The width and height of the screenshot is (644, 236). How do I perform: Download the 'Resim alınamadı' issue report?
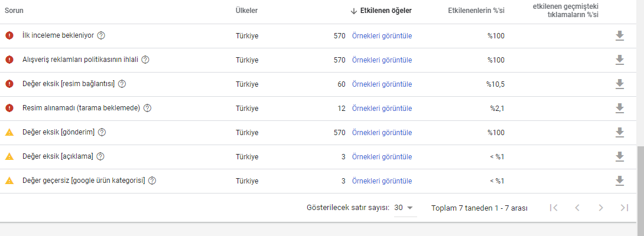[620, 109]
